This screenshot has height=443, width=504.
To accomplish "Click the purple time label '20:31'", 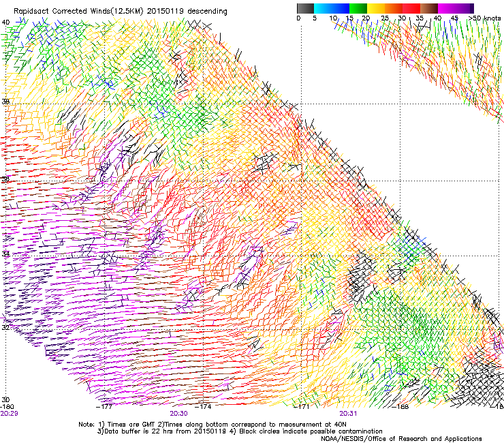I will [348, 414].
